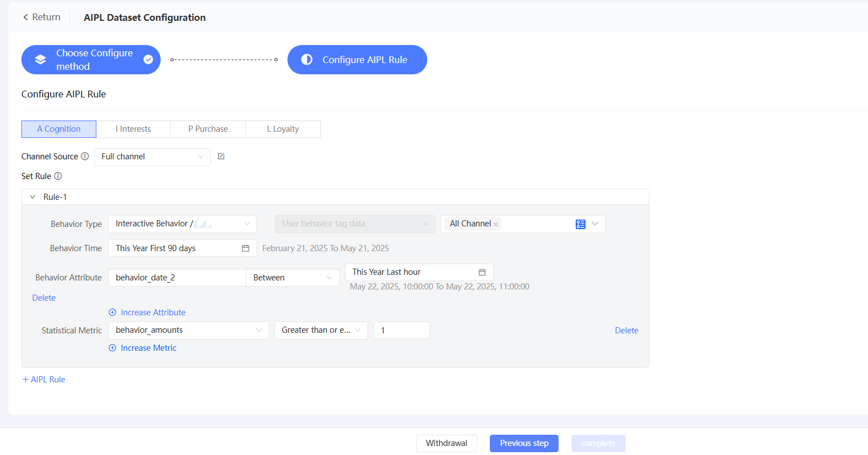Click the Configure AIPL Rule step button

[357, 60]
